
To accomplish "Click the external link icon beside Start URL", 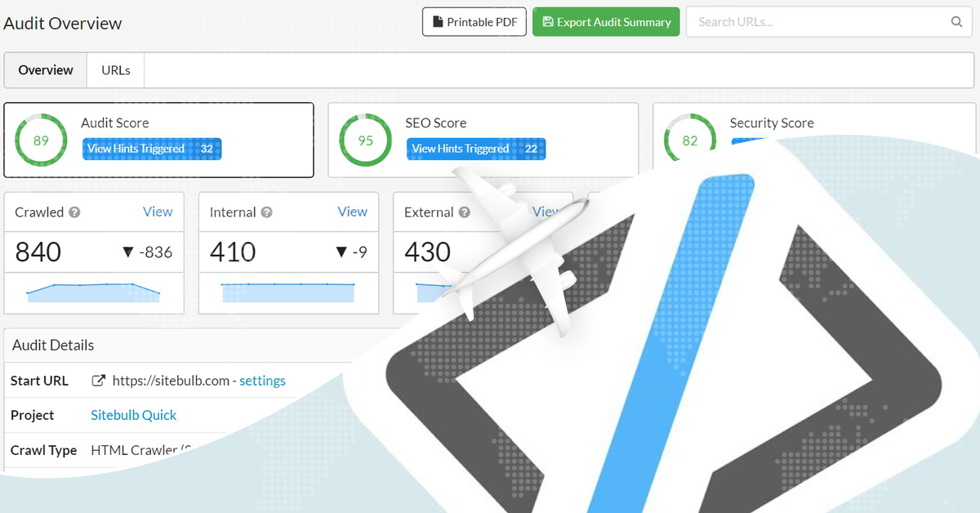I will (x=98, y=381).
